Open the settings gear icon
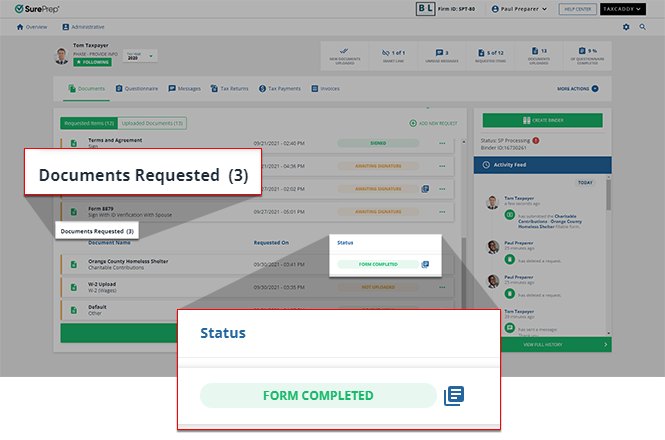The height and width of the screenshot is (440, 665). [x=626, y=27]
